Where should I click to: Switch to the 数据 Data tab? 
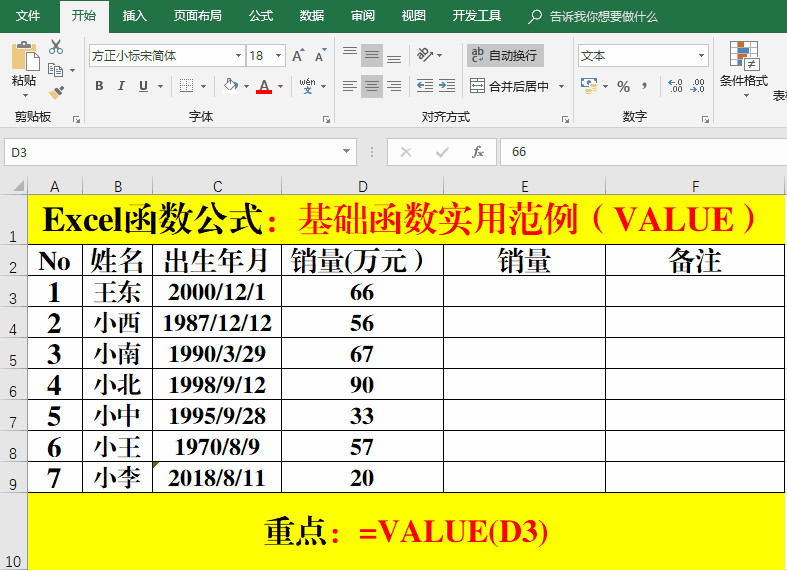coord(312,16)
